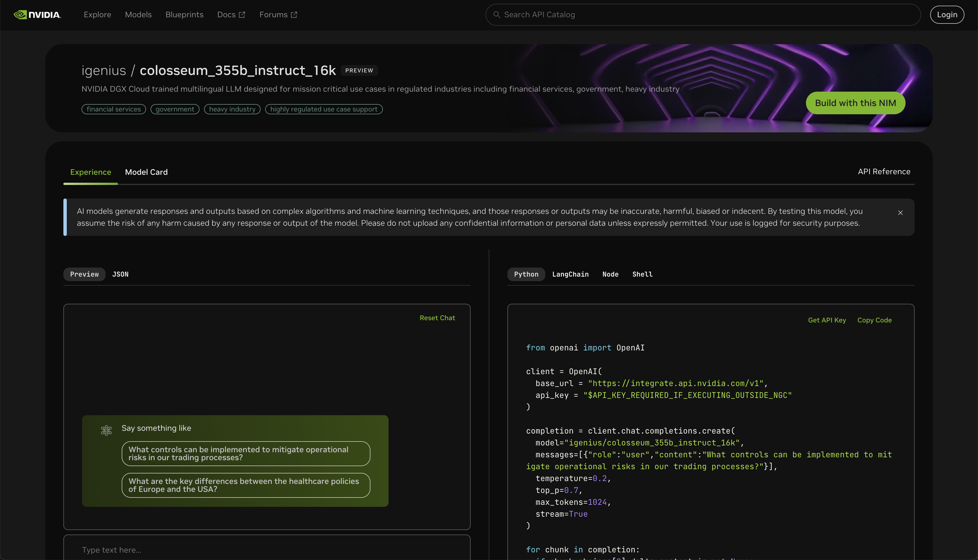Screen dimensions: 978x560
Task: Select the government tag
Action: point(175,109)
